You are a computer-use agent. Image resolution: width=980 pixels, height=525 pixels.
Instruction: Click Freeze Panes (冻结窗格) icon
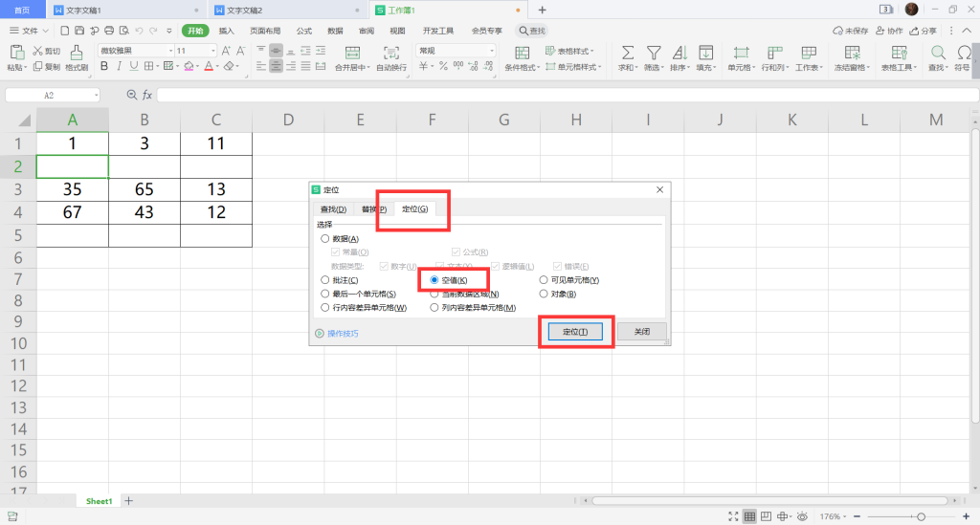[x=852, y=53]
